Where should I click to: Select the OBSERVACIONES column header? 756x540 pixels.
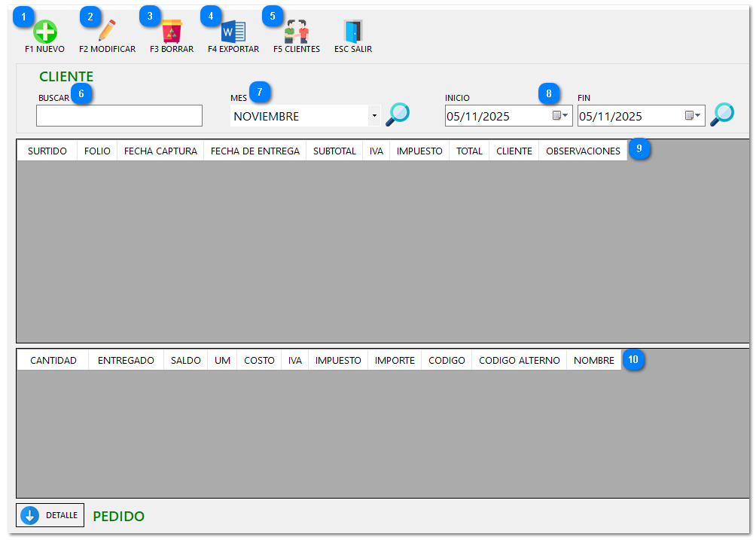pos(583,151)
